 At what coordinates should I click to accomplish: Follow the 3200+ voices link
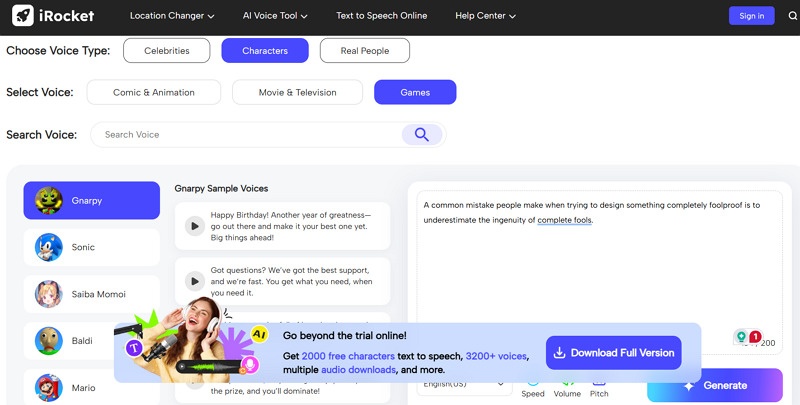pos(496,356)
